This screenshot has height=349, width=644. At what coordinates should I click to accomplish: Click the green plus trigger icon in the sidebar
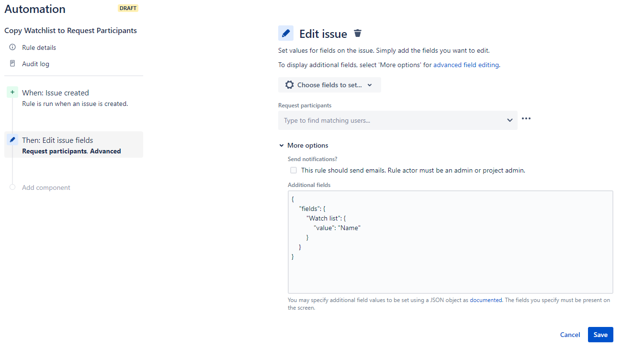click(12, 92)
